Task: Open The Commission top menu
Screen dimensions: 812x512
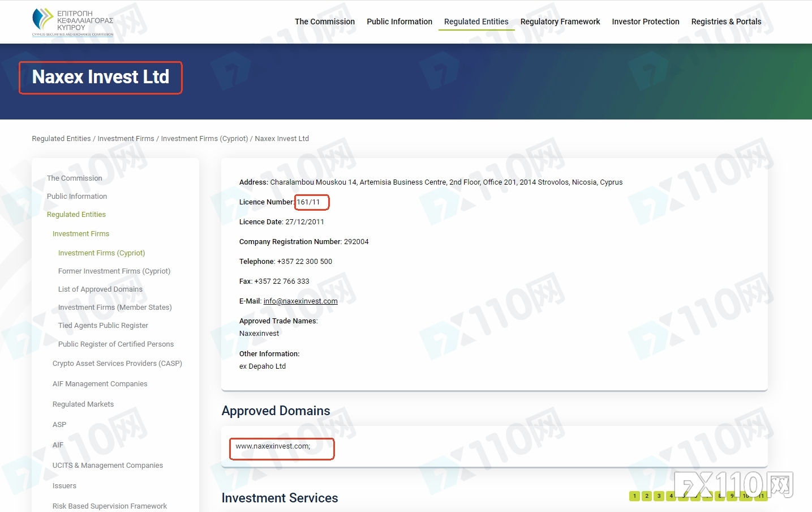Action: (x=325, y=22)
